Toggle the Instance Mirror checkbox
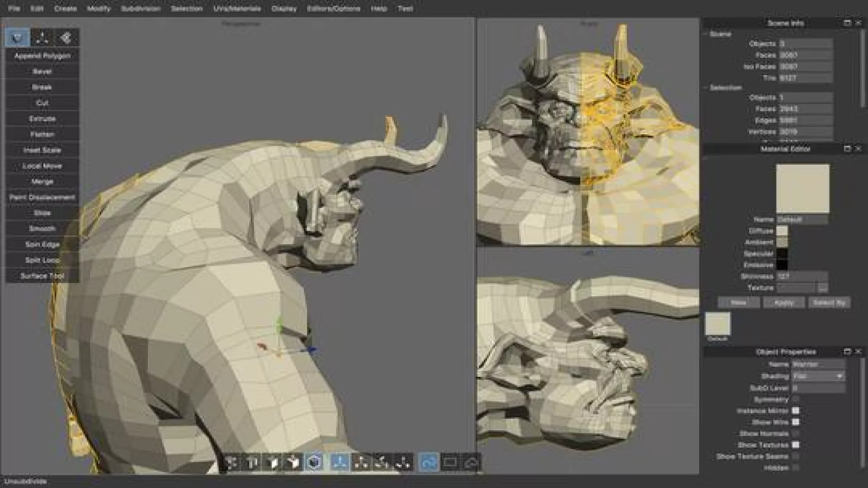Viewport: 868px width, 488px height. 796,411
